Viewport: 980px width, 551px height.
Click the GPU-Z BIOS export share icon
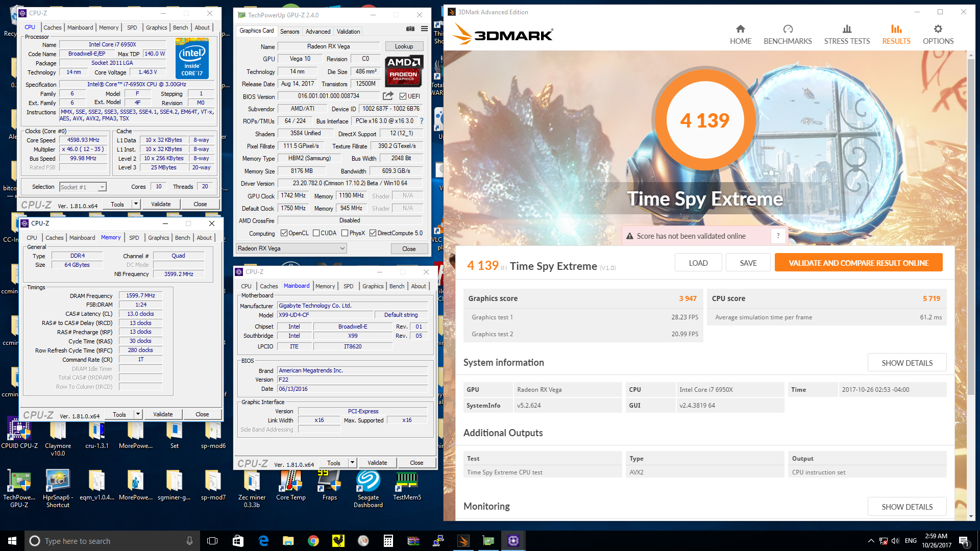click(x=388, y=96)
